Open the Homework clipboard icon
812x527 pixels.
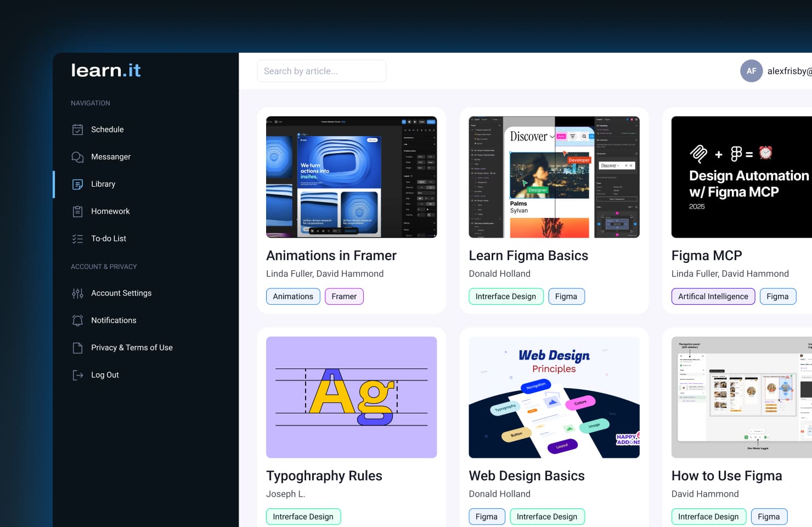pyautogui.click(x=77, y=211)
